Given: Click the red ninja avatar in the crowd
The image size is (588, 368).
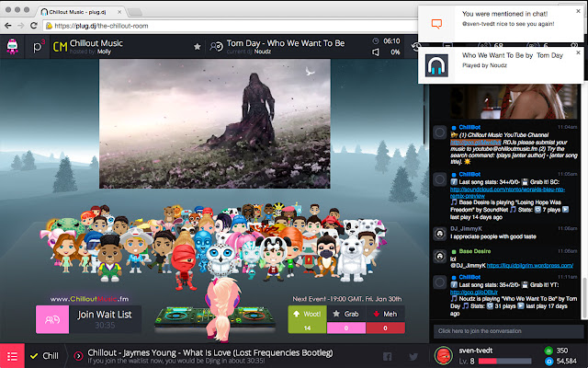Looking at the screenshot, I should tap(184, 267).
